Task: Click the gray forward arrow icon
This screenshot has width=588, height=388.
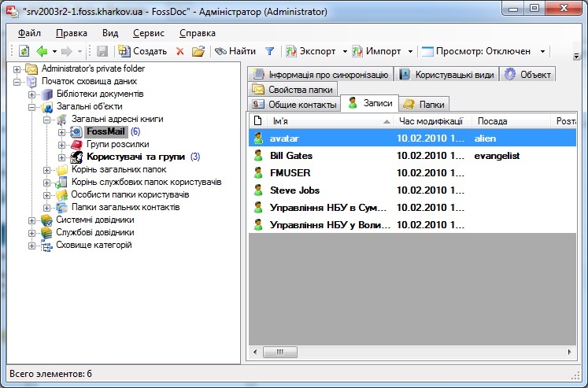Action: (67, 51)
